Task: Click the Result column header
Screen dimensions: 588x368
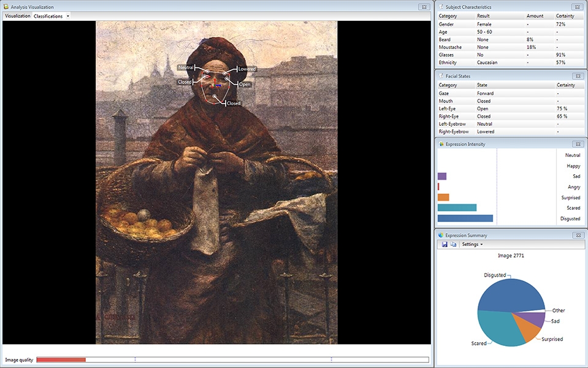Action: click(x=483, y=16)
